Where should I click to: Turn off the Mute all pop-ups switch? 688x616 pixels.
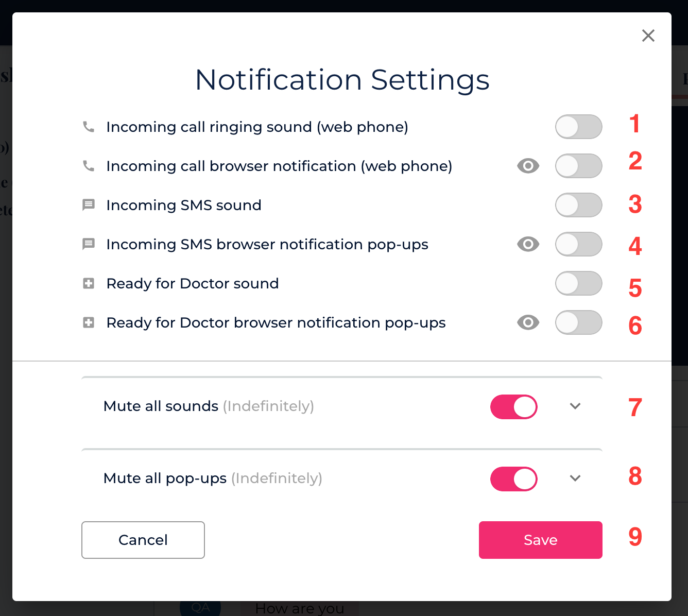coord(513,479)
